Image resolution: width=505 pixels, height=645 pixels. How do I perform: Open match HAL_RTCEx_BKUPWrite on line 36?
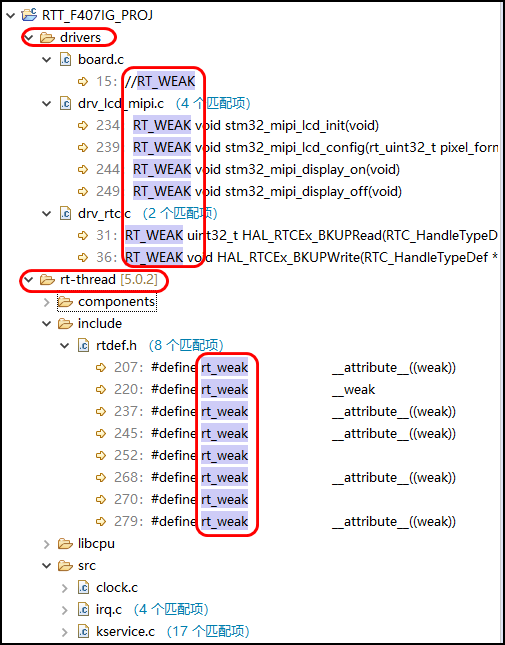pos(312,258)
